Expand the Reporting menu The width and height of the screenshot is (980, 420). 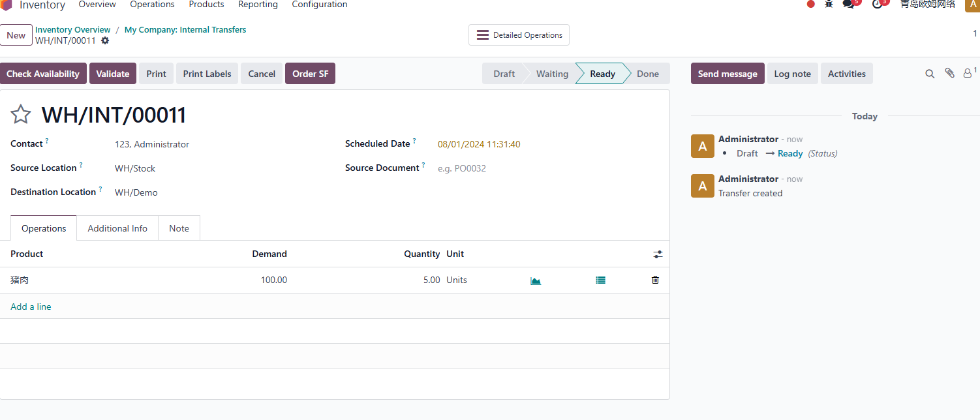258,5
